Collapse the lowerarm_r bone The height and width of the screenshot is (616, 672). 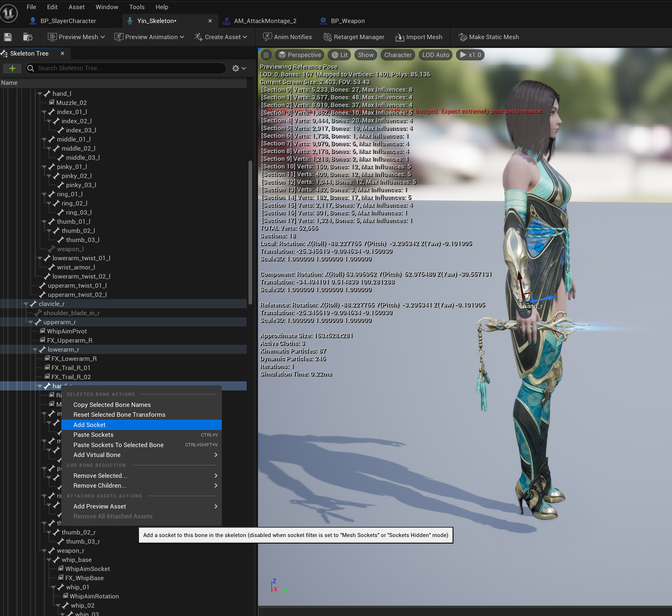tap(35, 349)
